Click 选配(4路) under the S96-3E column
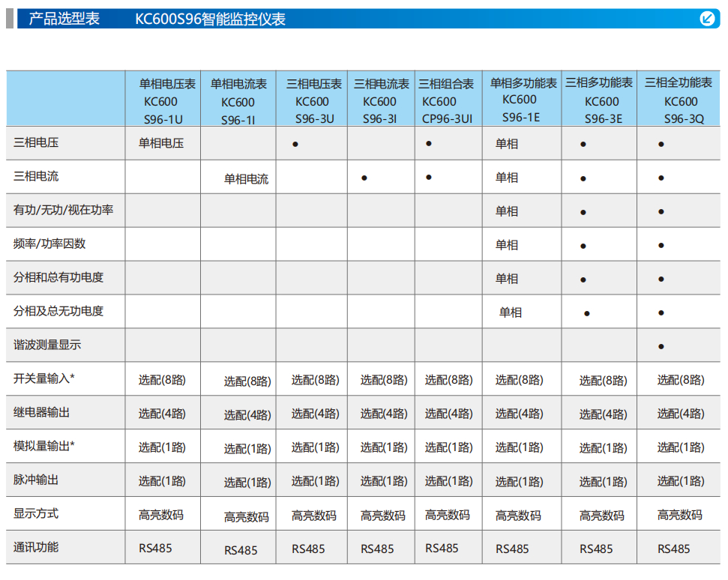 [603, 414]
